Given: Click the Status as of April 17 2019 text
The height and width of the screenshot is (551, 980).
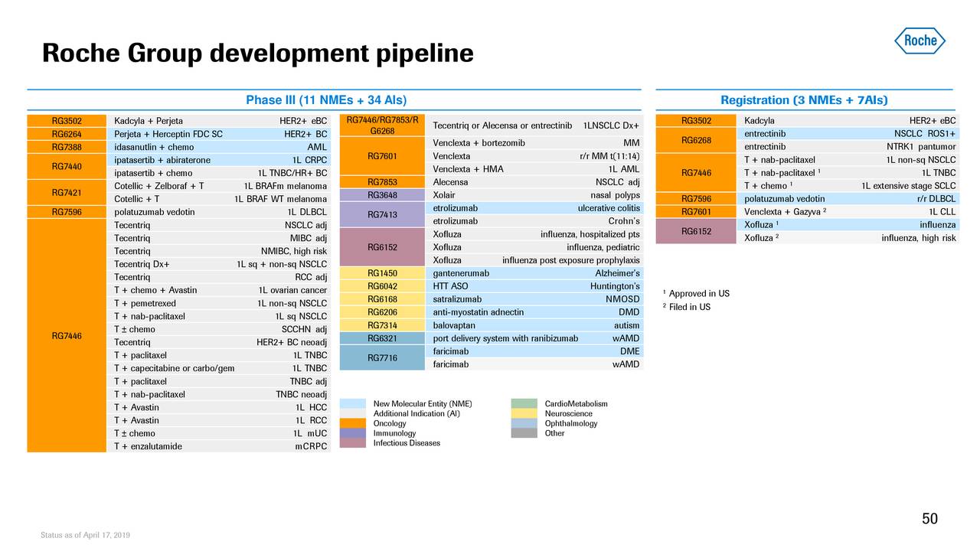Looking at the screenshot, I should (85, 535).
